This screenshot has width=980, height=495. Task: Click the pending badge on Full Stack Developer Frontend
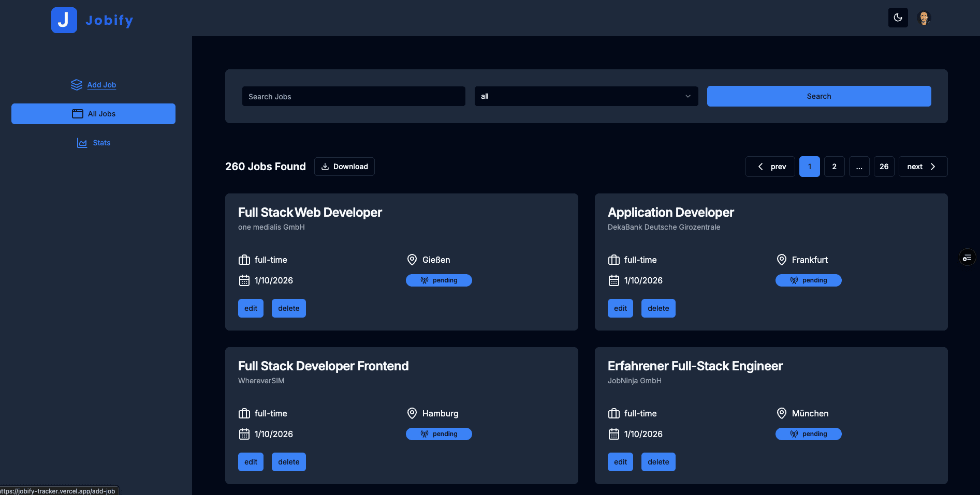coord(438,433)
